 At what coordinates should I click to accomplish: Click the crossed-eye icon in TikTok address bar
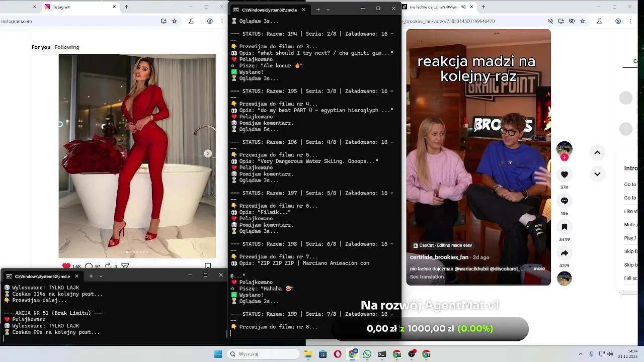tap(572, 21)
